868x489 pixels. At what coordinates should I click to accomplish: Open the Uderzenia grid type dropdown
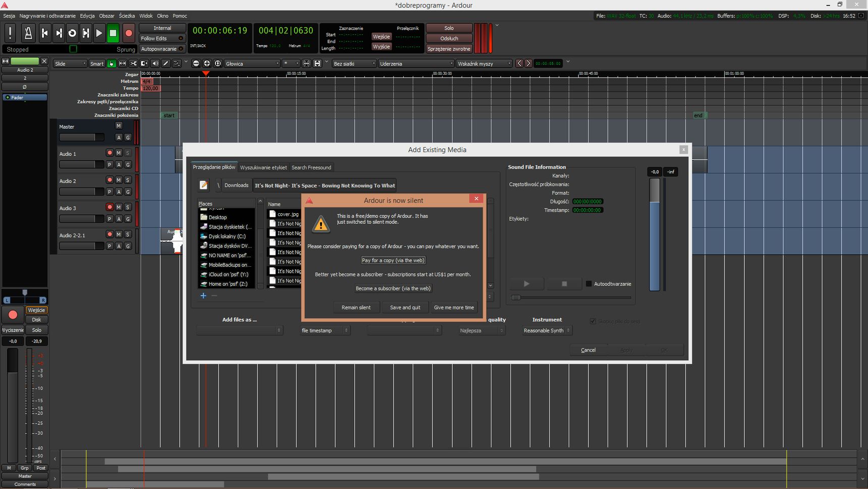coord(416,64)
